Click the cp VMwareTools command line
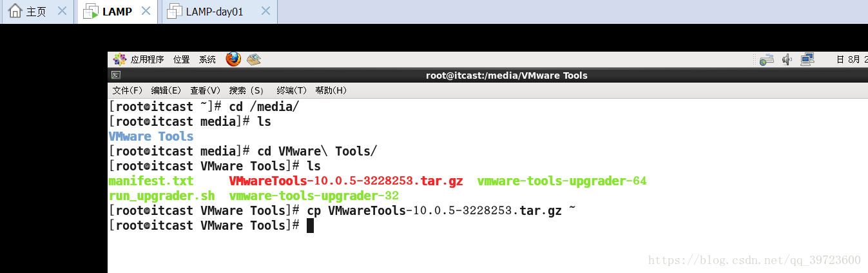Viewport: 868px width, 273px height. (342, 210)
